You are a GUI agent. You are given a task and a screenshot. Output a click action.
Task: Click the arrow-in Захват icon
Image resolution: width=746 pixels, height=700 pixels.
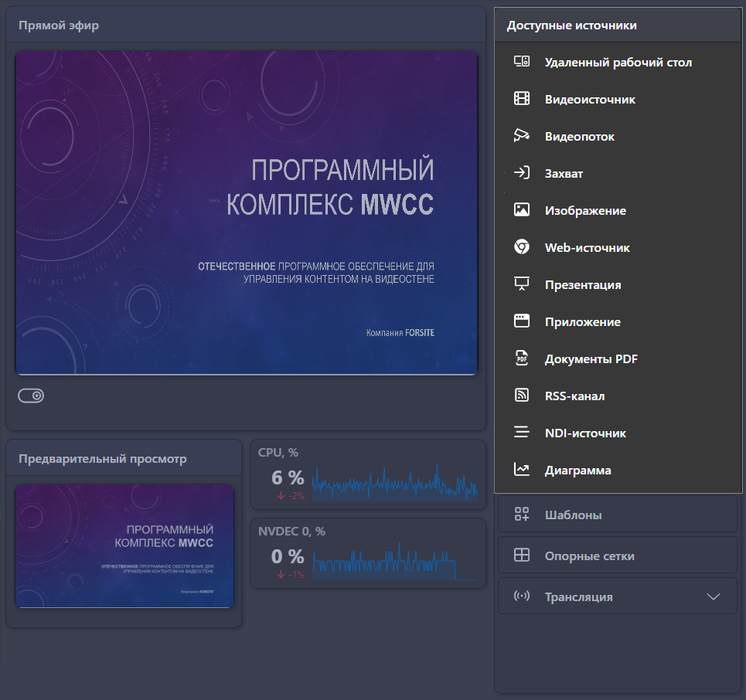pos(522,172)
